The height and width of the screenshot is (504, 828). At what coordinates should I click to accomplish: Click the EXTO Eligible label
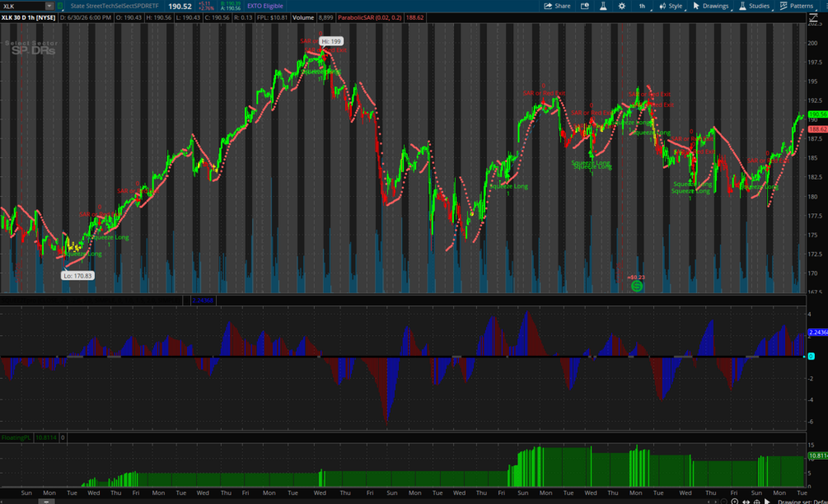point(265,6)
